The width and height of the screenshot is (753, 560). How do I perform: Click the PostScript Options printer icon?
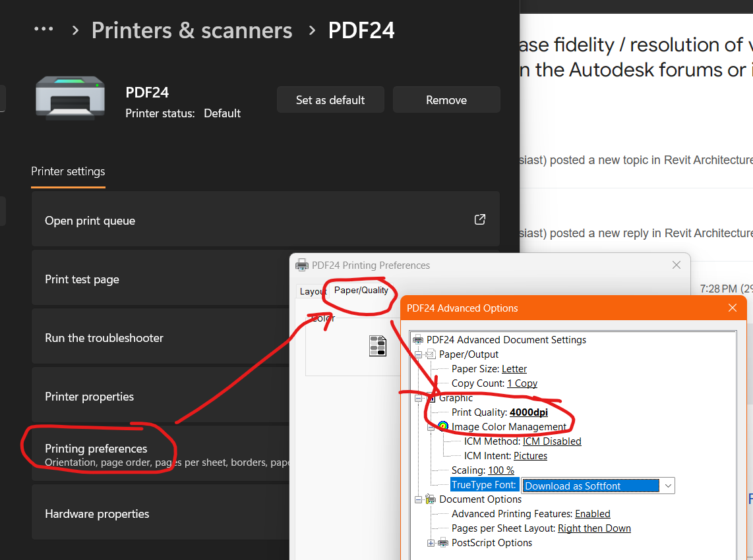pos(442,542)
